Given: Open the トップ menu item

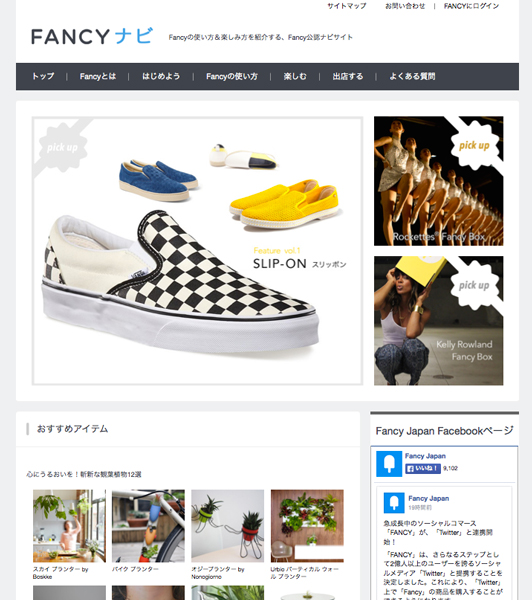Looking at the screenshot, I should (43, 77).
